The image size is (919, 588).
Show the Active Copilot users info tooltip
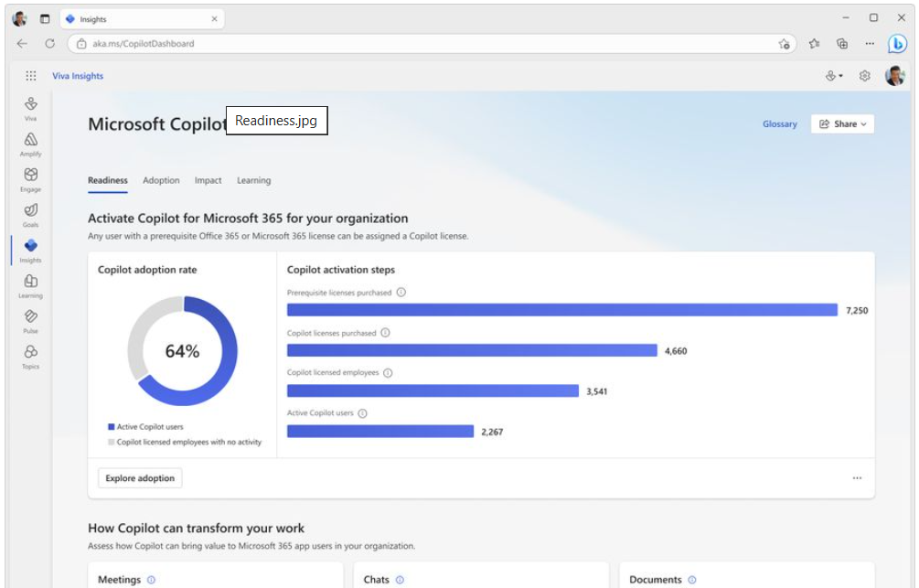point(362,412)
